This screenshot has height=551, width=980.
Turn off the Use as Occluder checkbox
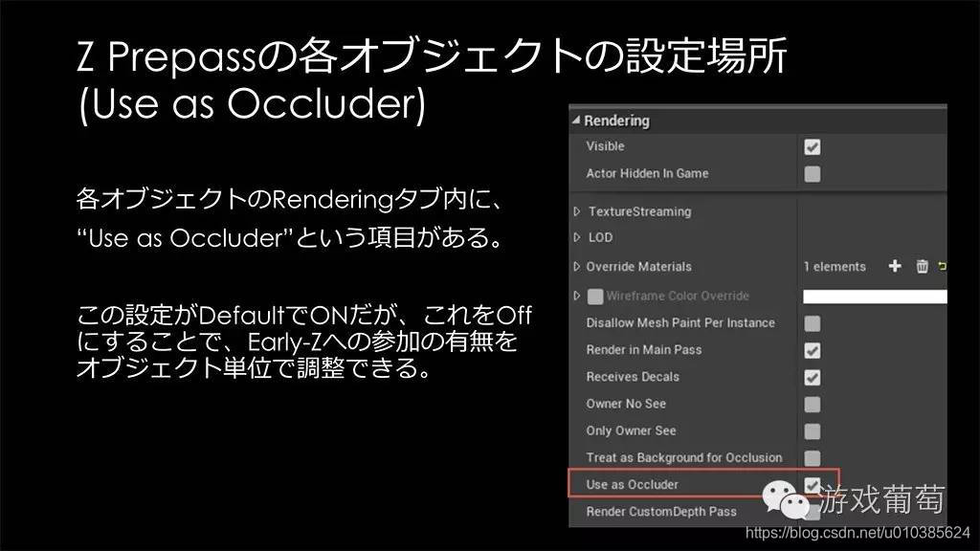[812, 485]
